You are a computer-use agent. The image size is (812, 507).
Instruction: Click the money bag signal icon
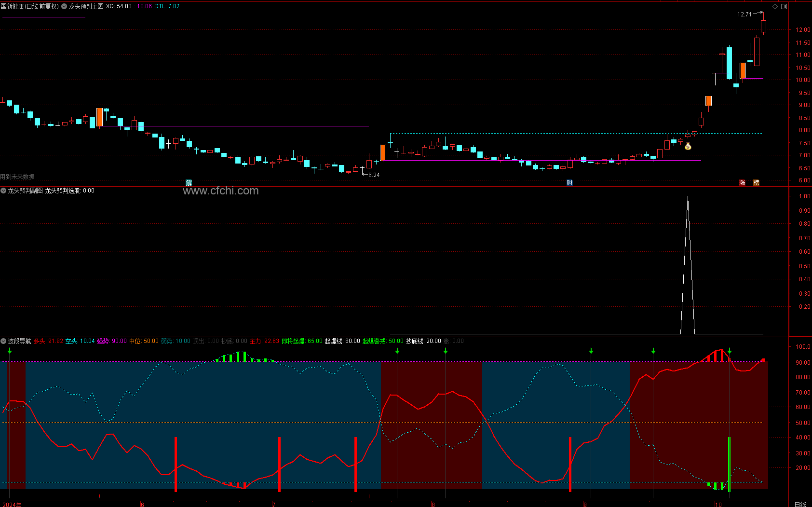click(688, 146)
